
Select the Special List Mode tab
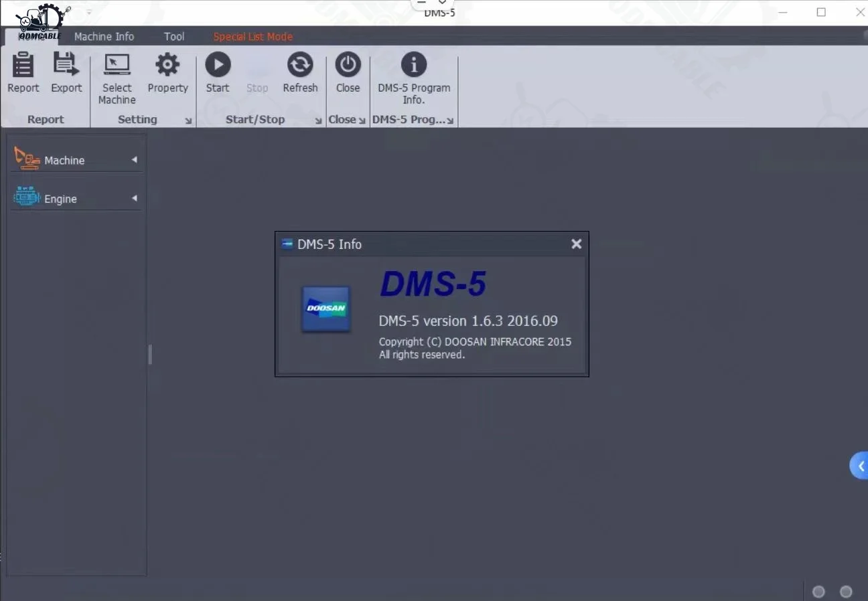(x=252, y=37)
